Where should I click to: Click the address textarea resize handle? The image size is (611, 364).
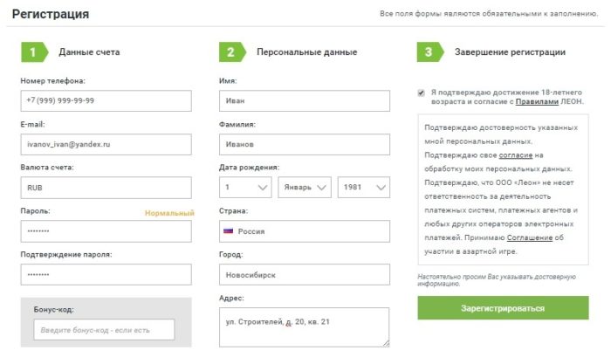coord(385,343)
